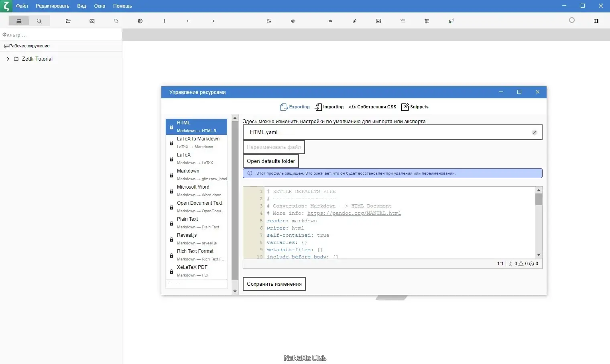Close the Управление ресурсами dialog
The image size is (610, 364).
coord(537,92)
